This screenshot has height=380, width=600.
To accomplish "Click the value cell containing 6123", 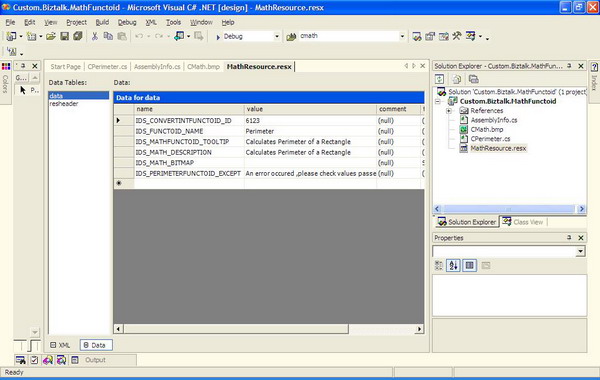I will [x=310, y=121].
